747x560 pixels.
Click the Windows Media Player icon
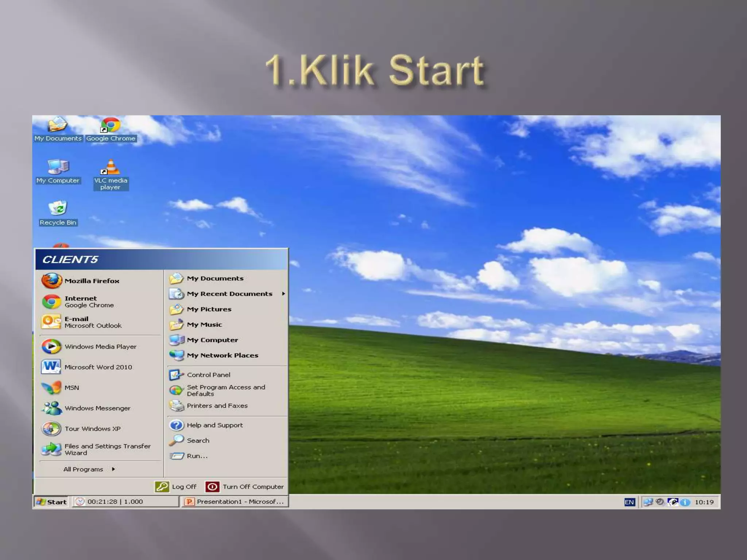click(x=51, y=346)
